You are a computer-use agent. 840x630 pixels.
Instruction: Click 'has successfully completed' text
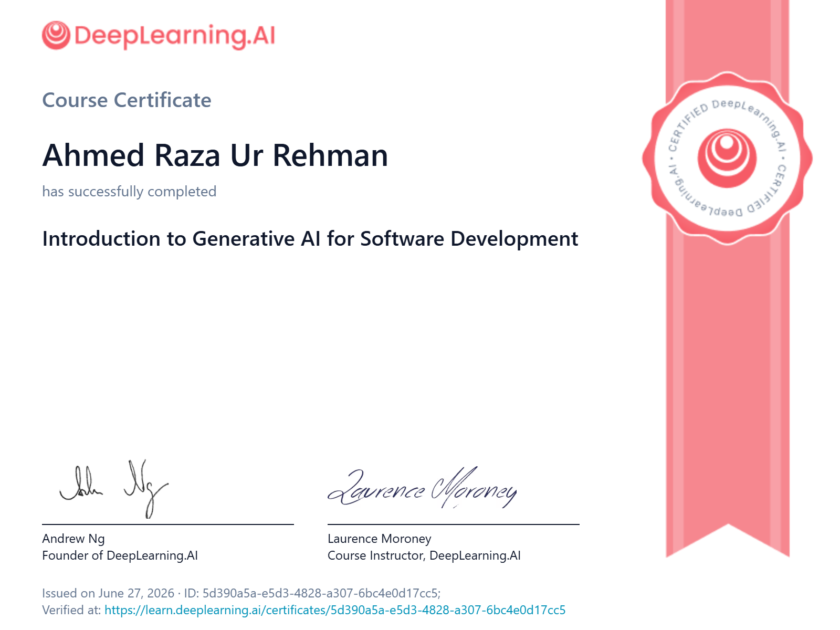click(129, 191)
